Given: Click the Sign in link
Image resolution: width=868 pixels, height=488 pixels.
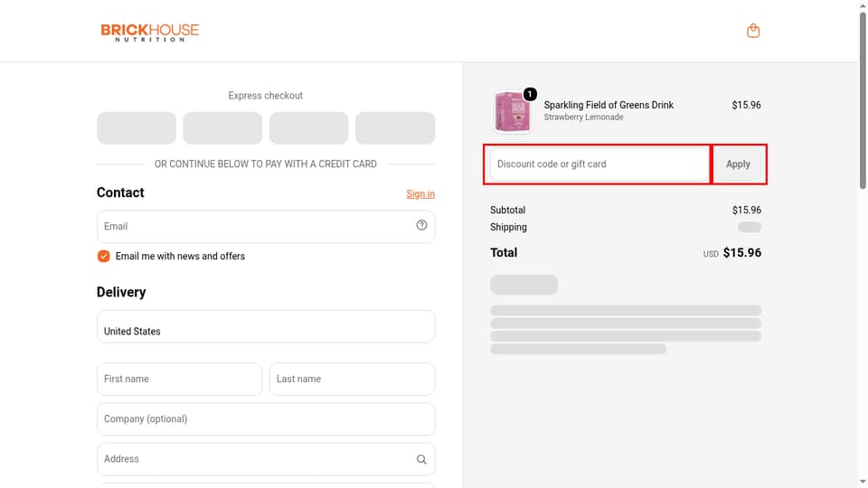Looking at the screenshot, I should point(420,193).
